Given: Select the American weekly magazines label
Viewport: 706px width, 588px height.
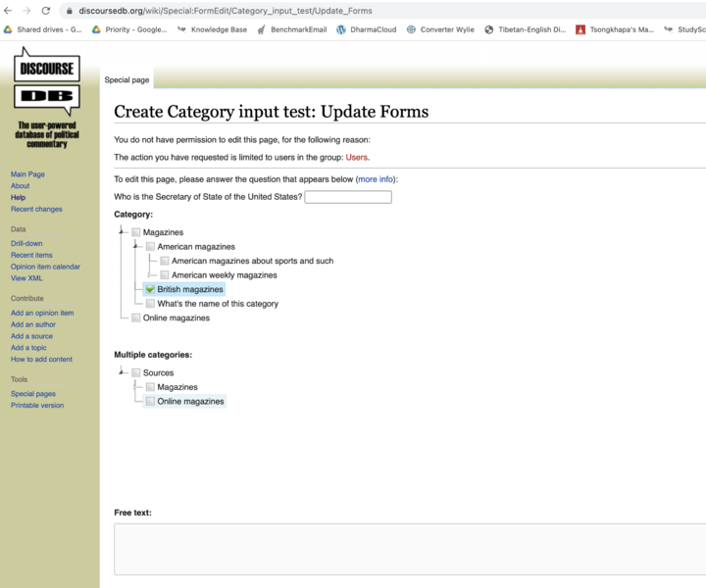Looking at the screenshot, I should pos(225,274).
